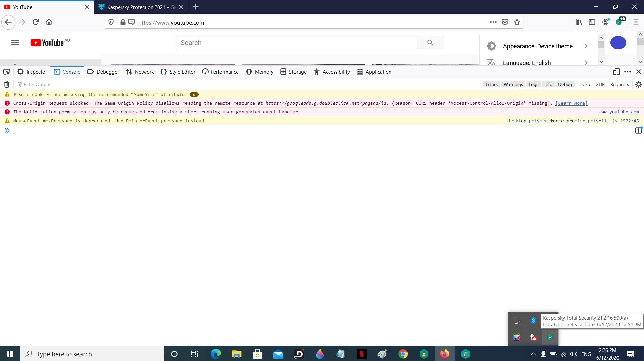Focus the Filter Output field
This screenshot has width=644, height=361.
tap(248, 84)
